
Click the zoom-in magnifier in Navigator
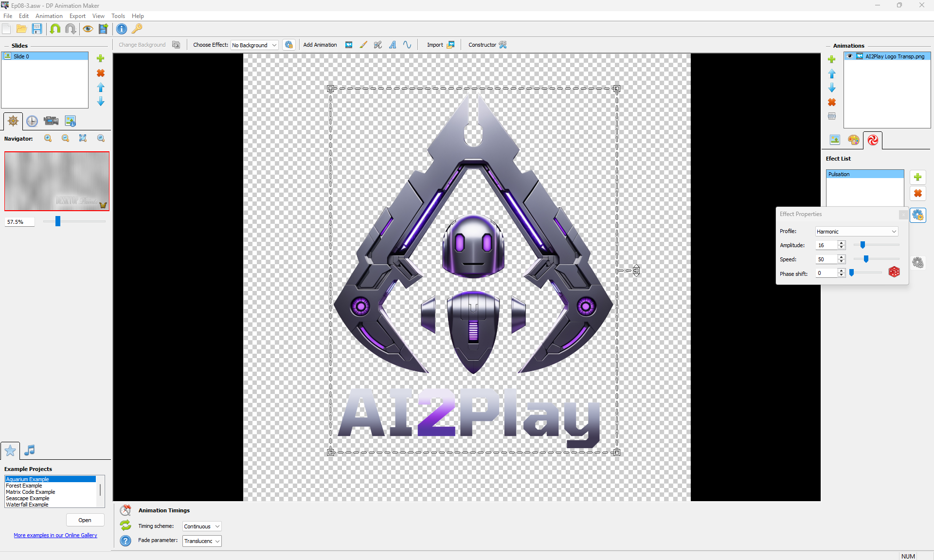pyautogui.click(x=48, y=139)
